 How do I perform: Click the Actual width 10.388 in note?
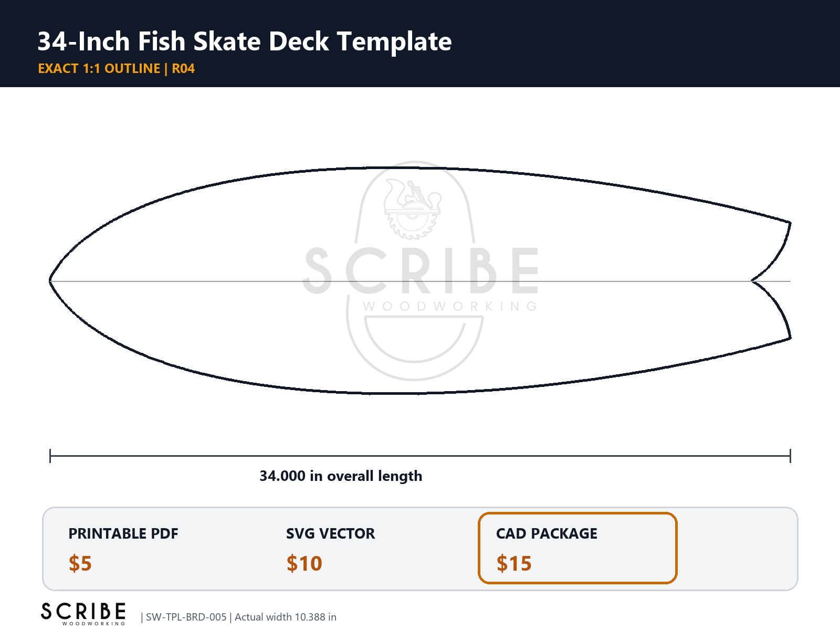(x=286, y=617)
